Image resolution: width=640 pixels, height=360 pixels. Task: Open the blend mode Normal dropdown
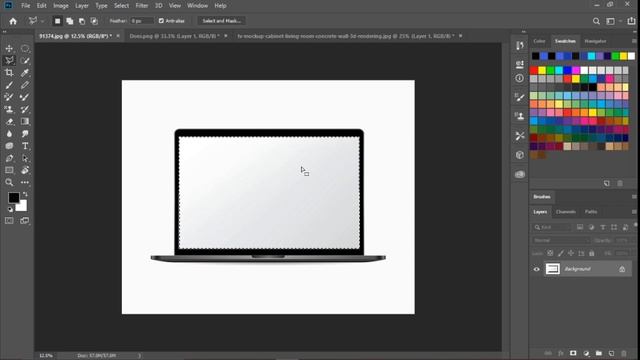pos(561,240)
